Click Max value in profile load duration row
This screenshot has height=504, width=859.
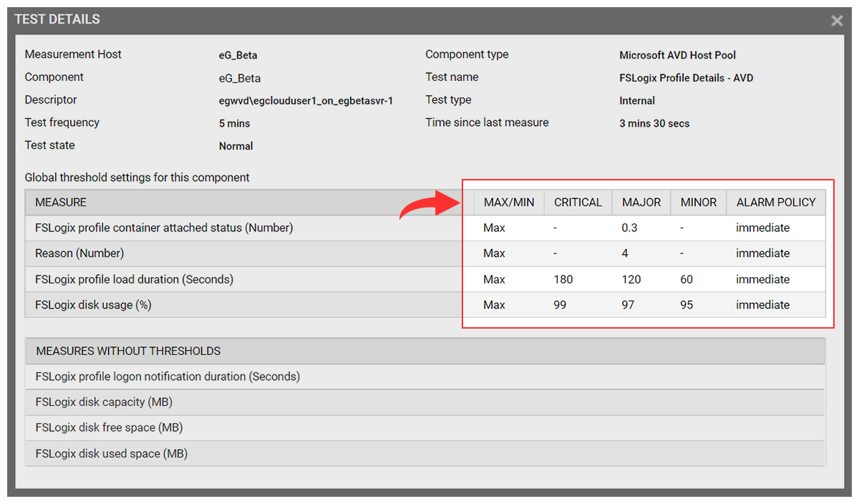(494, 279)
